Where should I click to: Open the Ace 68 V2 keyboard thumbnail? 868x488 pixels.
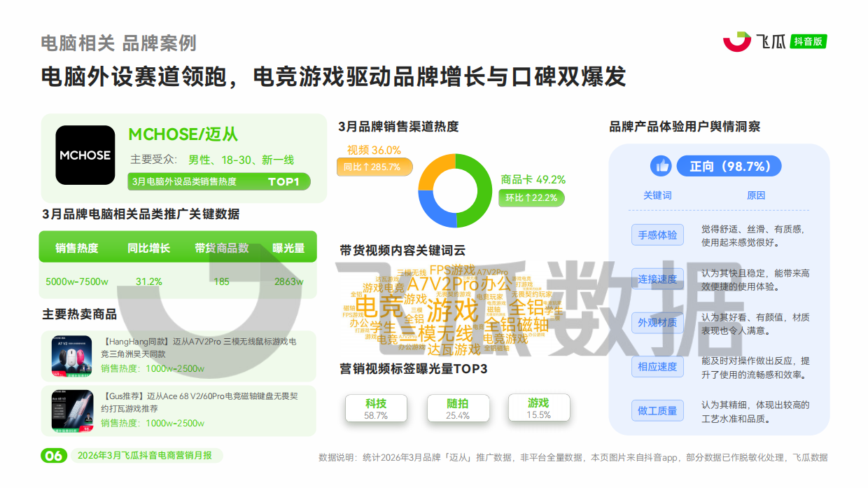(72, 411)
